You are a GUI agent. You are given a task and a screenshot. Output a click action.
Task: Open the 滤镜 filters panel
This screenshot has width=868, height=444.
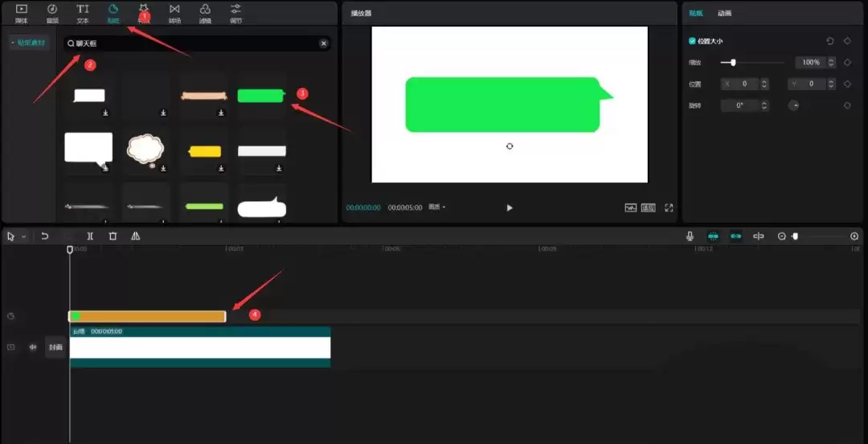[205, 14]
